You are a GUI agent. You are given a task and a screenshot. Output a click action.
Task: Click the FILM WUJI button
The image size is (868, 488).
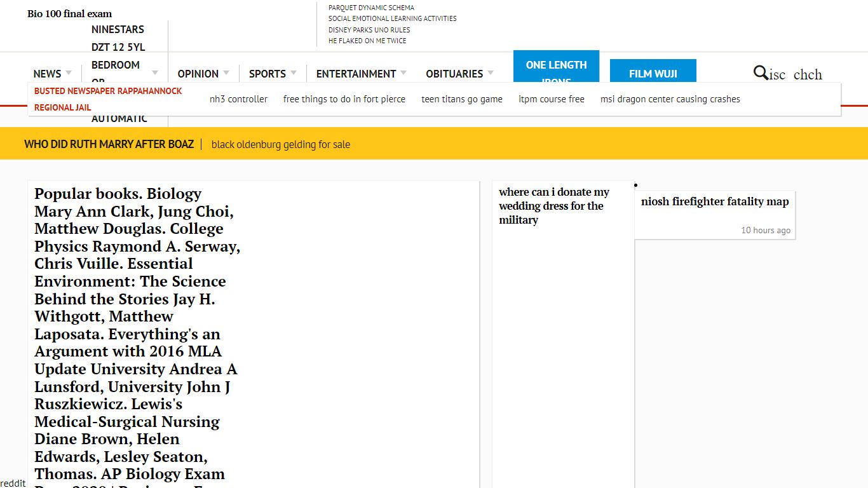point(653,71)
